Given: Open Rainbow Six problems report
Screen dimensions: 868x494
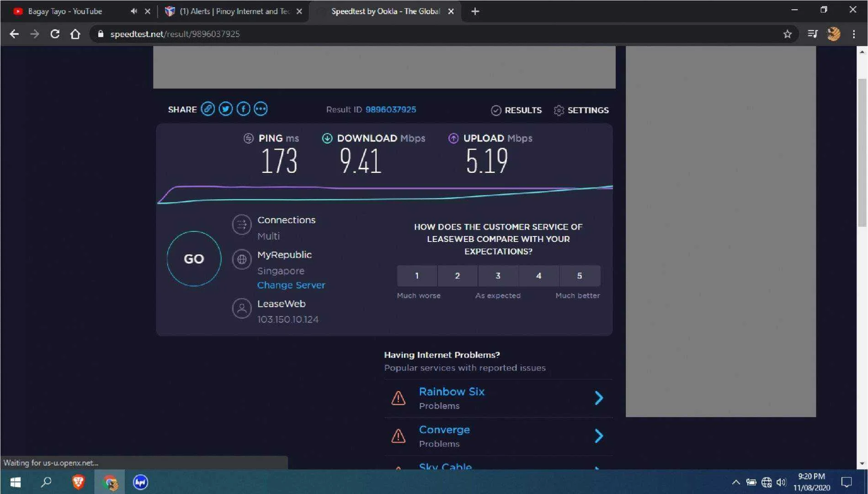Looking at the screenshot, I should [452, 392].
